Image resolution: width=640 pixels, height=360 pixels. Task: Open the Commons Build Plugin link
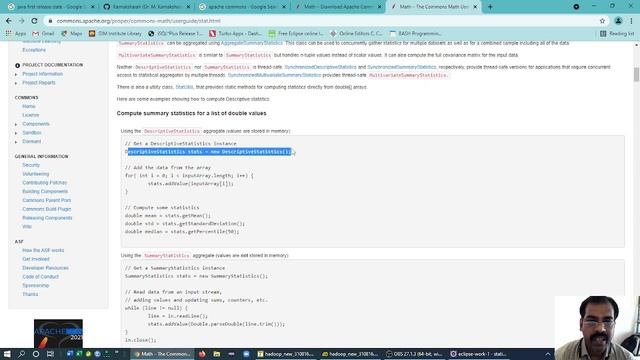pos(47,209)
